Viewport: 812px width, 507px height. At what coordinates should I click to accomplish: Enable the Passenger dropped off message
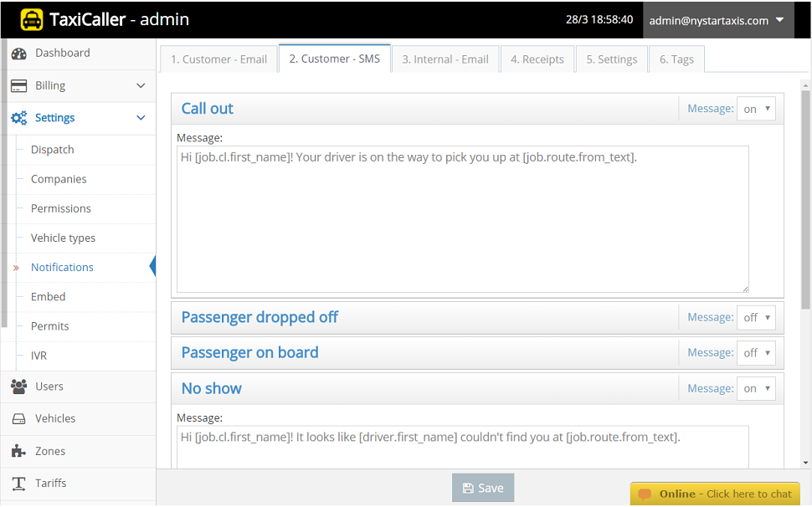coord(755,317)
